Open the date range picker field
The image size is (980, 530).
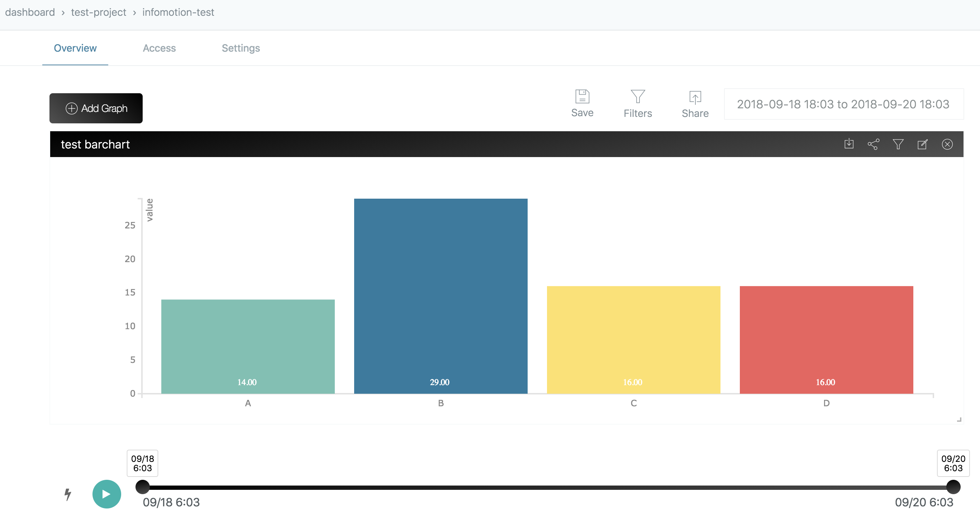tap(843, 104)
